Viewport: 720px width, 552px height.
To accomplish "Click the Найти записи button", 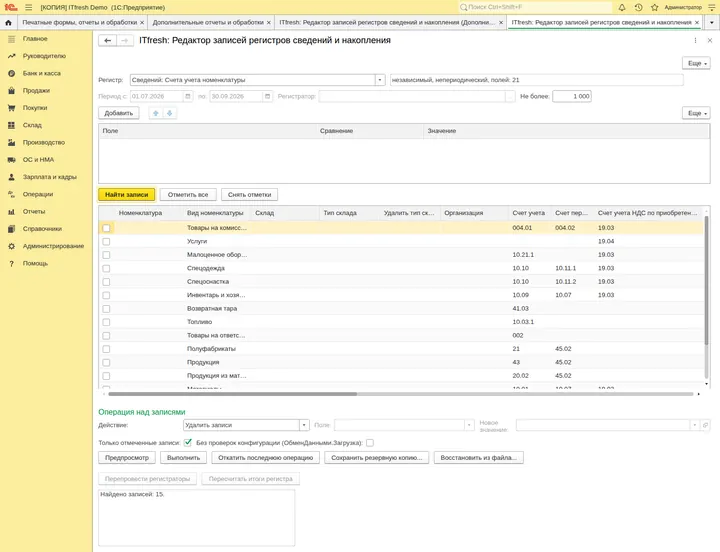I will (x=127, y=195).
